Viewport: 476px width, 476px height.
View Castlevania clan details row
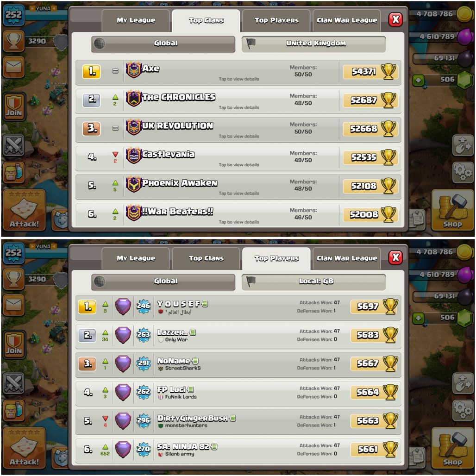pyautogui.click(x=238, y=158)
